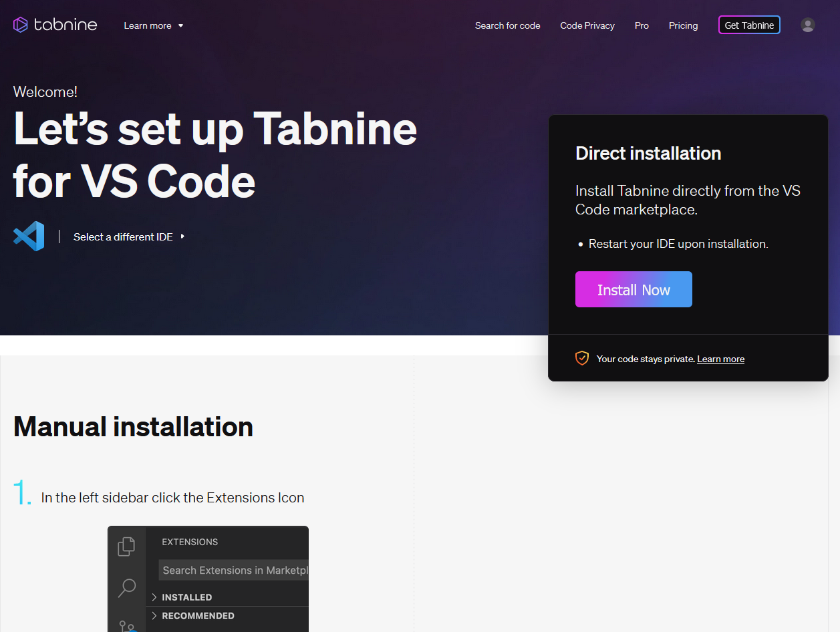Click the VS Code logo icon
Screen dimensions: 840x632
pos(28,236)
